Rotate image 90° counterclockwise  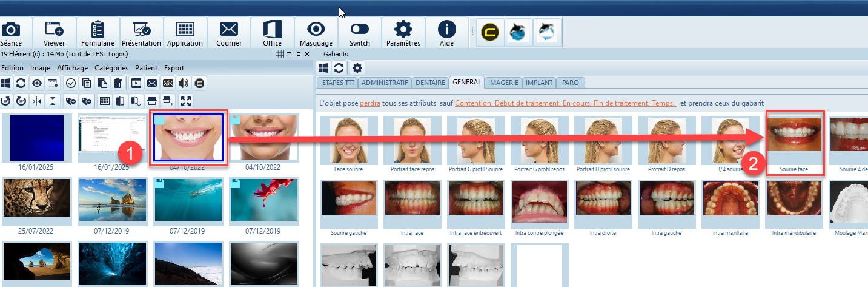(6, 101)
